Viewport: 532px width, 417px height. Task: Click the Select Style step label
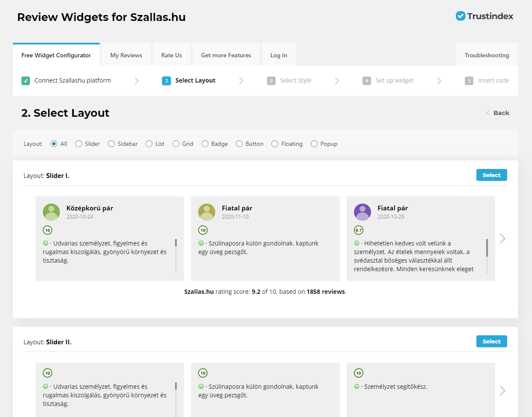296,80
